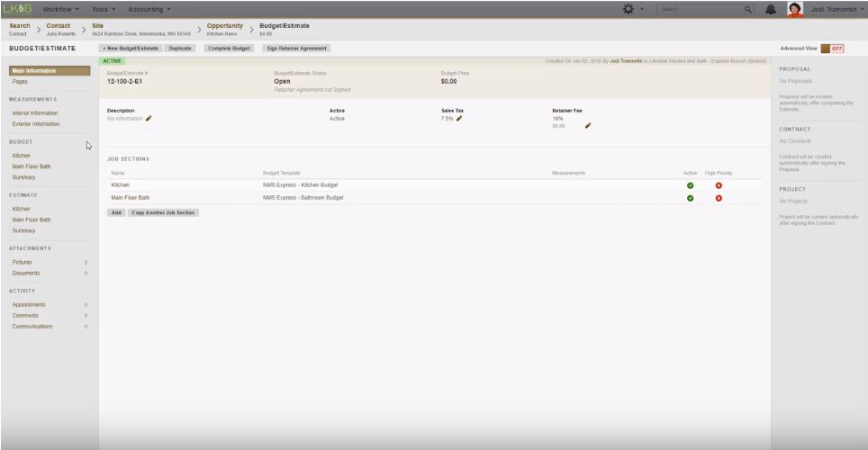This screenshot has width=868, height=450.
Task: Edit the Description with the pencil icon
Action: pyautogui.click(x=149, y=118)
